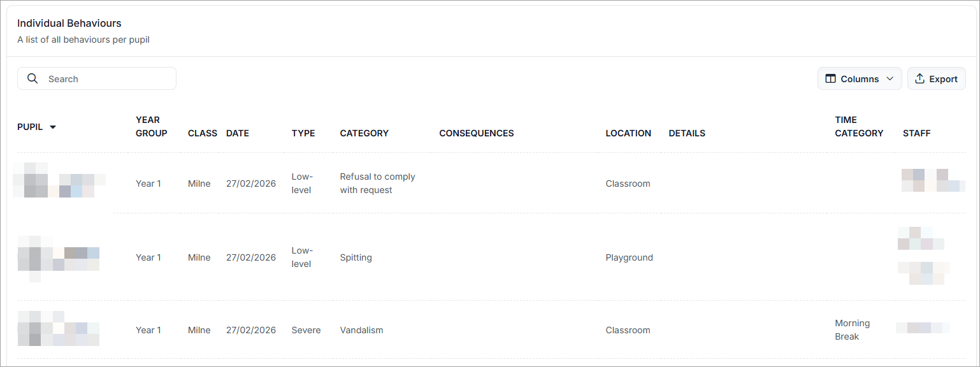Click the Date column header
This screenshot has height=367, width=980.
point(238,133)
